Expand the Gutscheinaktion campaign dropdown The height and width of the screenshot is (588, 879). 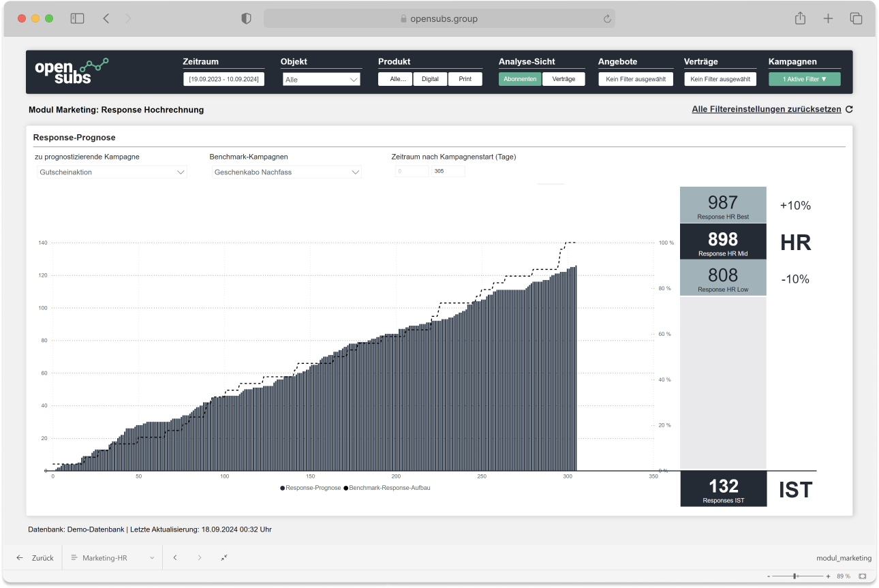(112, 172)
